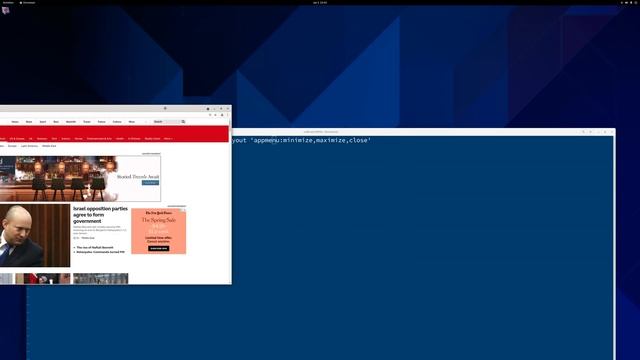Select Entertainment & Arts in red news bar

coord(99,139)
